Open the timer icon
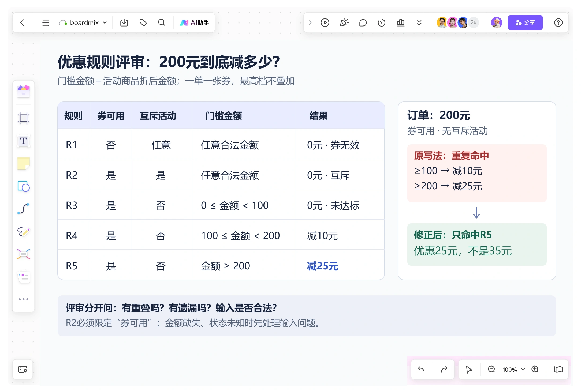Viewport: 581px width, 392px height. [x=382, y=22]
